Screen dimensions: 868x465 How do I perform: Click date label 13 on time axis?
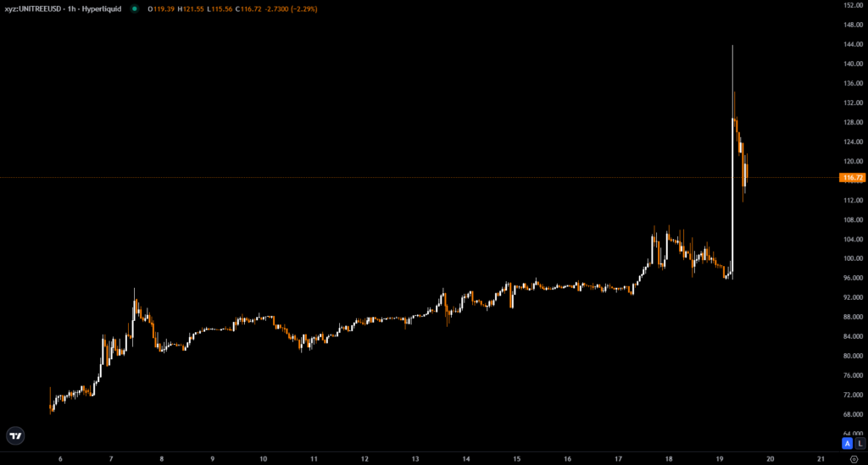coord(415,459)
